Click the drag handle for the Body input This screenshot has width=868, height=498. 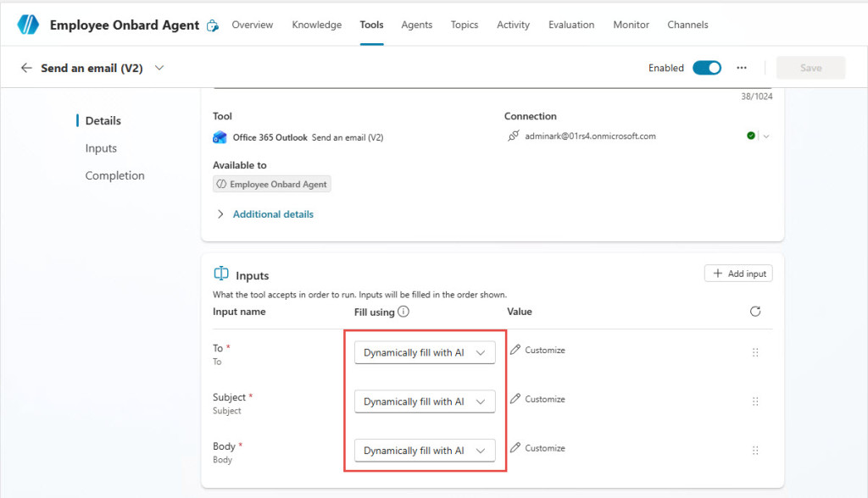click(x=755, y=451)
